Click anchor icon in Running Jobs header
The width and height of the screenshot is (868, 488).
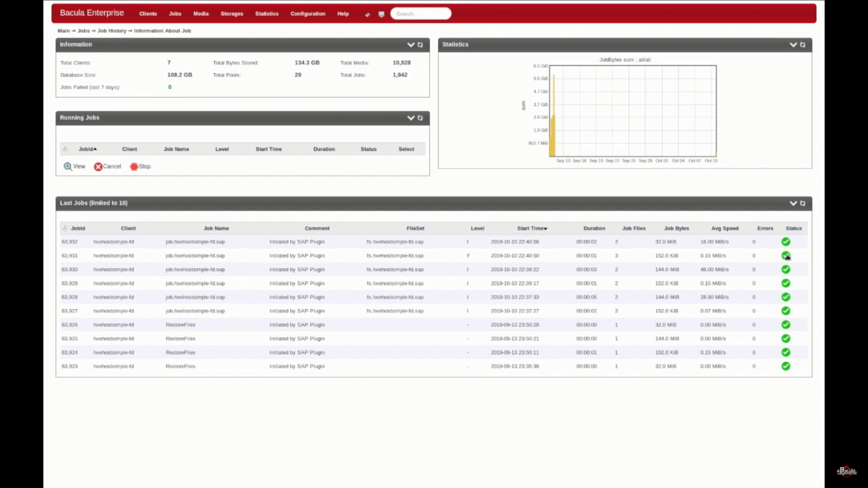(x=65, y=149)
